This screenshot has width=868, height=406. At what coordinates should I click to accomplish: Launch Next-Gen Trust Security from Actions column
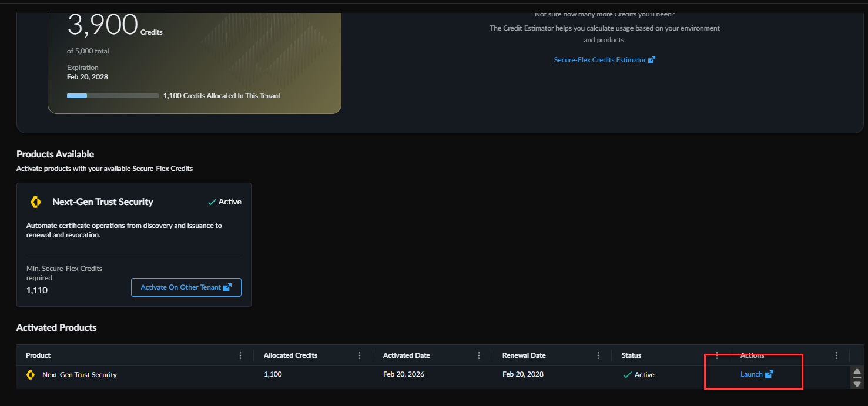tap(757, 374)
